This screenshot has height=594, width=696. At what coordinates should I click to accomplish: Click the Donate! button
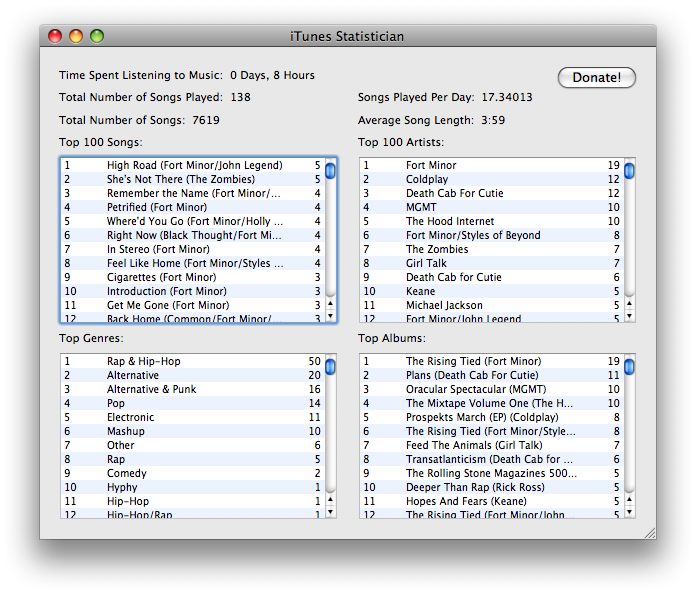(x=597, y=78)
